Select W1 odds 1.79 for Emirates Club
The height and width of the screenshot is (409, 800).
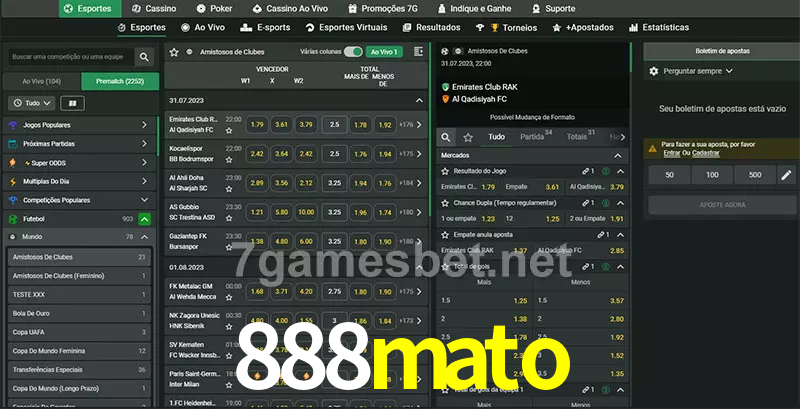pos(257,124)
